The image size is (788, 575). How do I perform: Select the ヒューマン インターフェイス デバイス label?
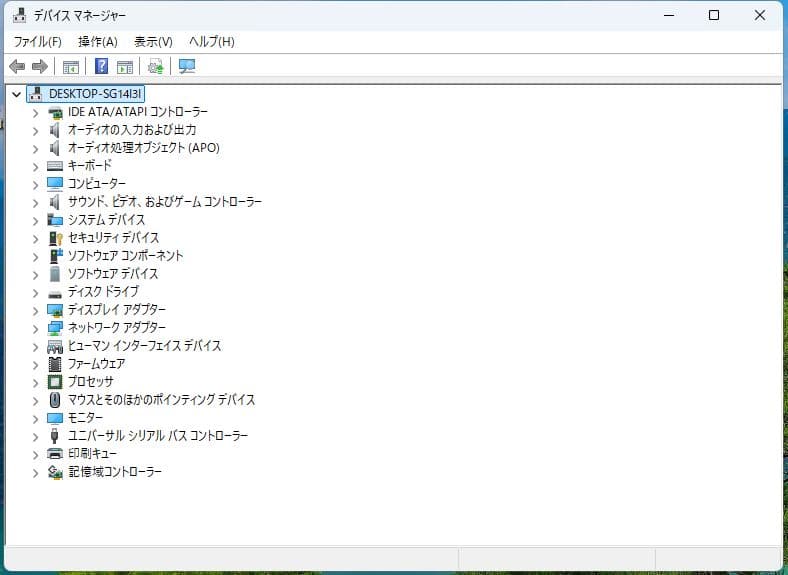click(145, 346)
